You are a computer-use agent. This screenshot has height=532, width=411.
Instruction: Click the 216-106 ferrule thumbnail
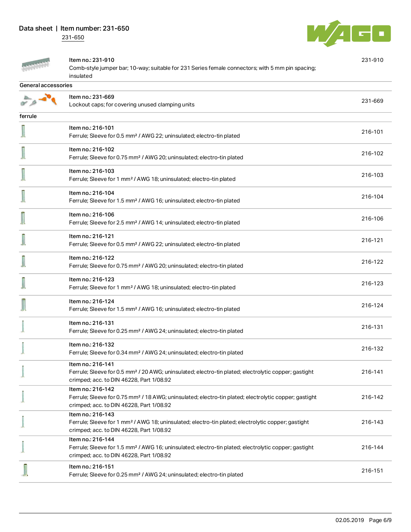(x=23, y=218)
